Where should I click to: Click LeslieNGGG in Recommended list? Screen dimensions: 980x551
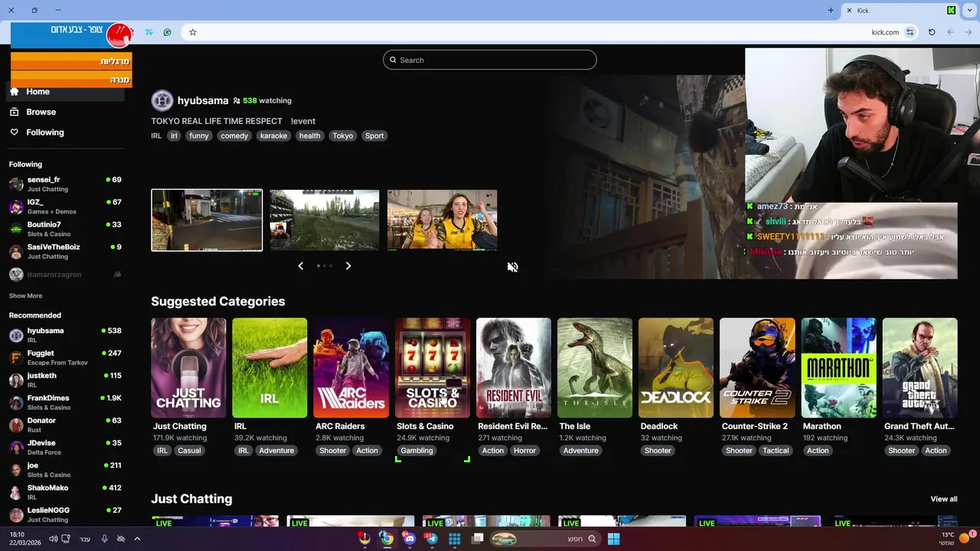click(x=66, y=514)
